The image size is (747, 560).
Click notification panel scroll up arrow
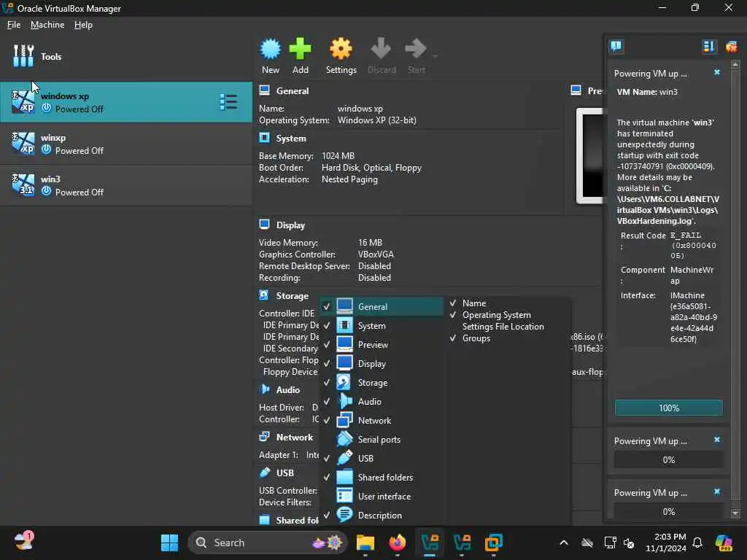click(x=735, y=64)
